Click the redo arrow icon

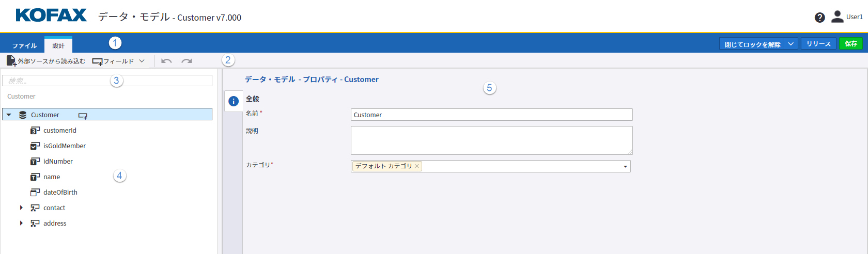(x=187, y=61)
